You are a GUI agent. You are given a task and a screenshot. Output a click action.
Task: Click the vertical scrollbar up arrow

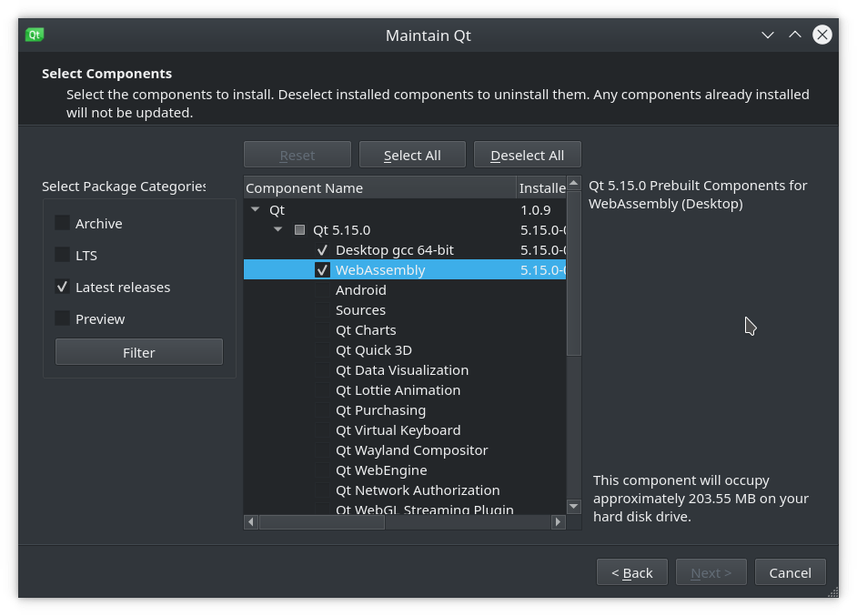click(573, 183)
